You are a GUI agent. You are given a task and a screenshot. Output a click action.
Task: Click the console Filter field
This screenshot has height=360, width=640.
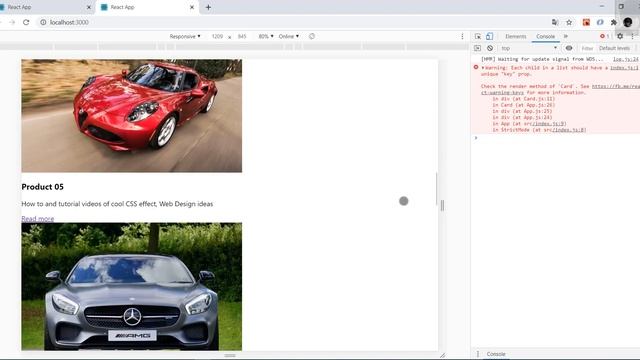(x=587, y=48)
